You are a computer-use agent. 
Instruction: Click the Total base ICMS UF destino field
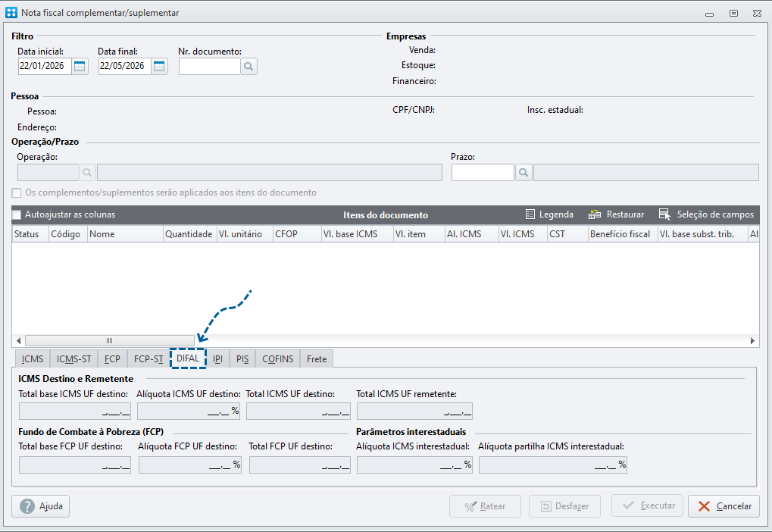coord(75,411)
